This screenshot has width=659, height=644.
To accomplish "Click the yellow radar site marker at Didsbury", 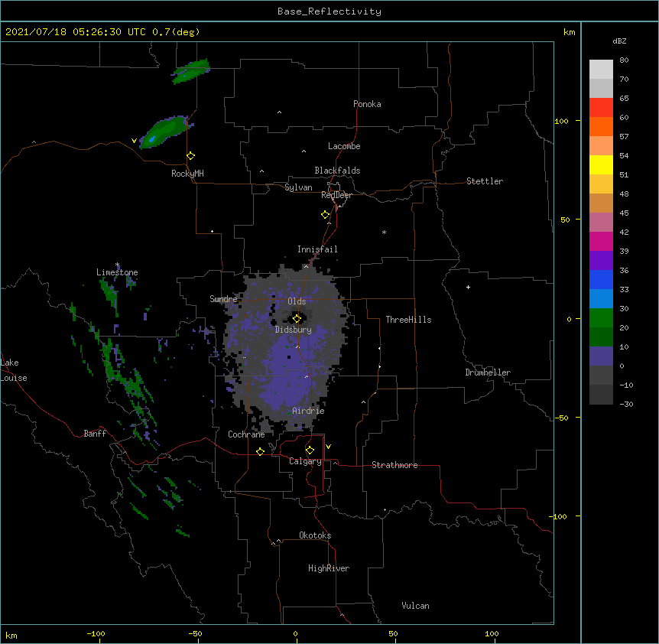I will point(297,318).
